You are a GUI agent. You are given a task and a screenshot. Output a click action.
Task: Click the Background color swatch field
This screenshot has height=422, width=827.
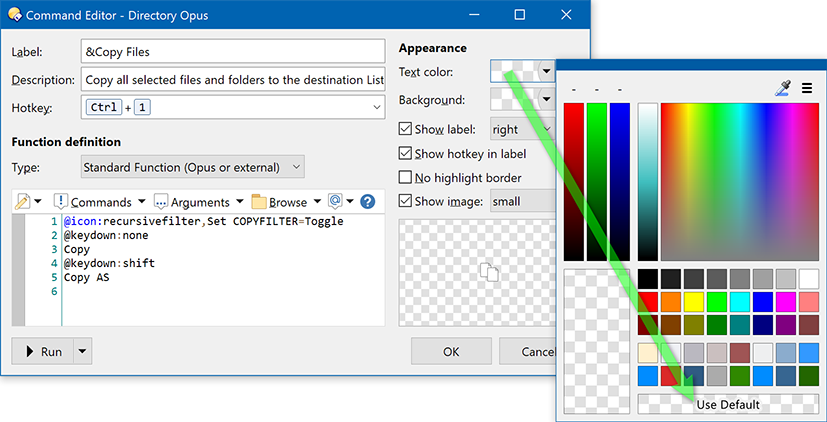pos(514,99)
